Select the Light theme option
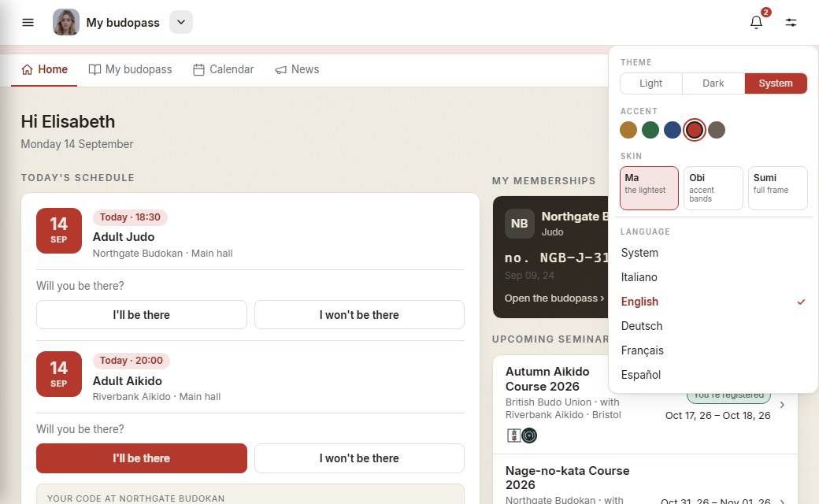Screen dimensions: 819x504 coord(650,83)
